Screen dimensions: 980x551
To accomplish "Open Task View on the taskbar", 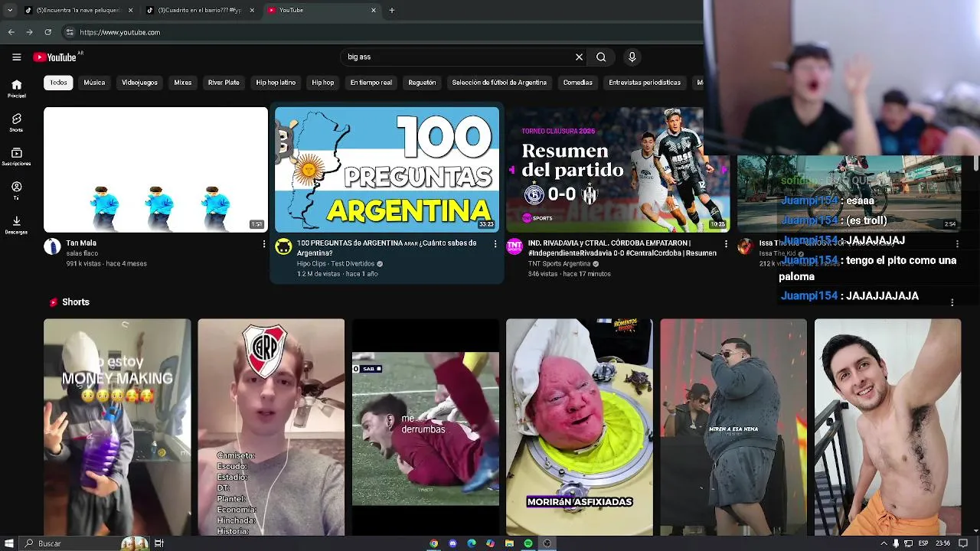I will coord(159,543).
